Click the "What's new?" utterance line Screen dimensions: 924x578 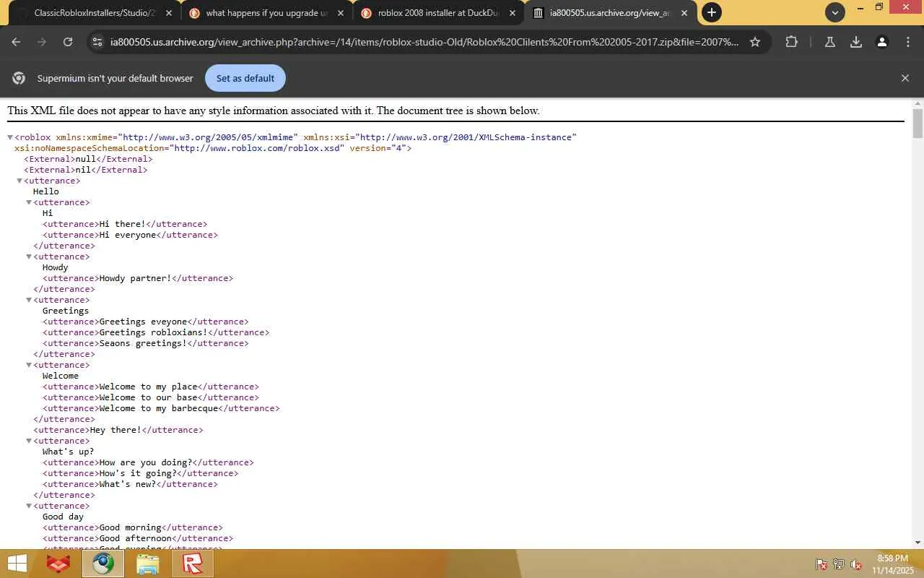point(130,484)
